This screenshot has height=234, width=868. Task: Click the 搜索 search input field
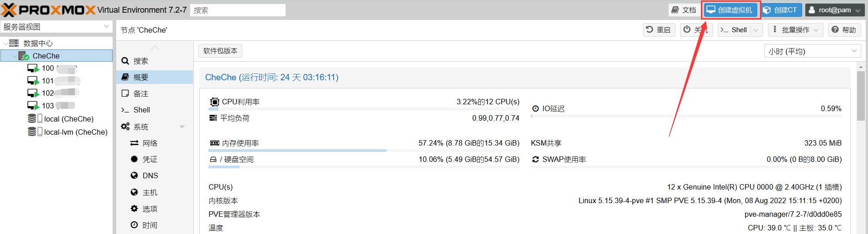[x=238, y=10]
